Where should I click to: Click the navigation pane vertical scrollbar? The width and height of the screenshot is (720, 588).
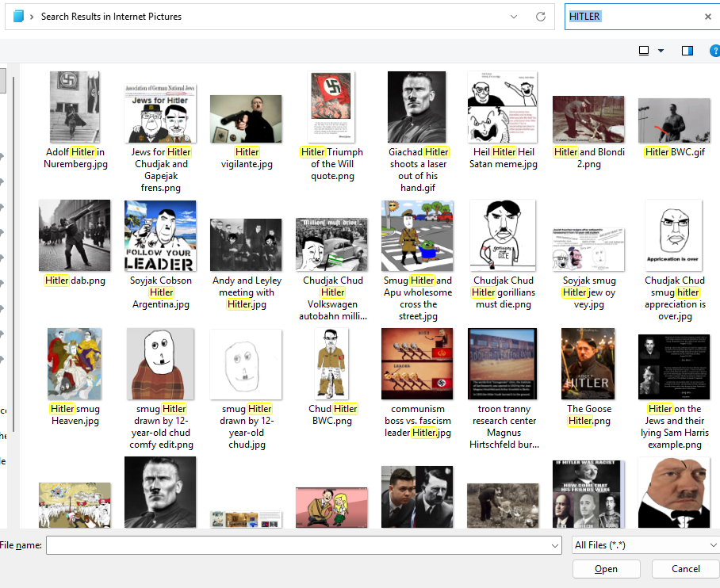(x=13, y=253)
